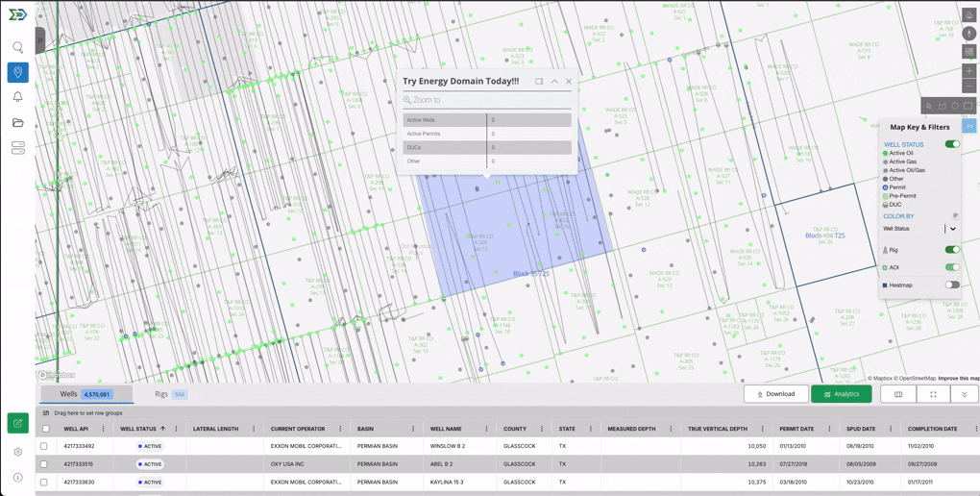Image resolution: width=980 pixels, height=496 pixels.
Task: Open the Current Operator column menu
Action: click(x=340, y=429)
